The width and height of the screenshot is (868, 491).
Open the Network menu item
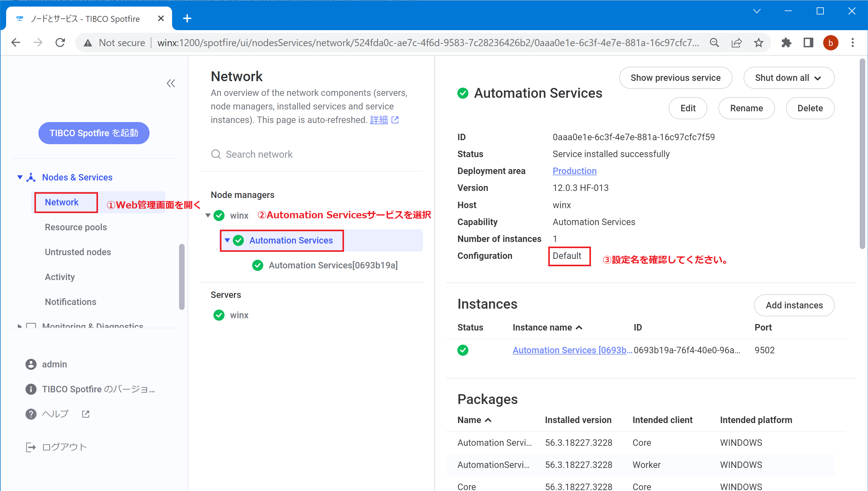(x=62, y=202)
